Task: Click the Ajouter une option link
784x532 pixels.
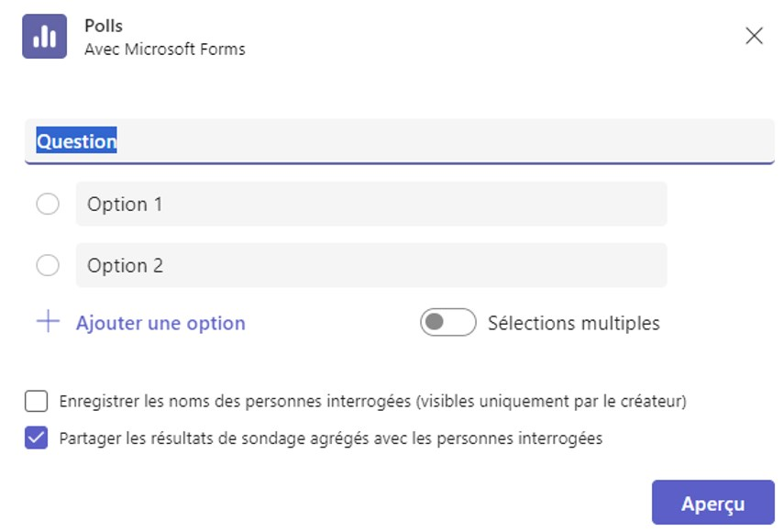Action: [160, 323]
